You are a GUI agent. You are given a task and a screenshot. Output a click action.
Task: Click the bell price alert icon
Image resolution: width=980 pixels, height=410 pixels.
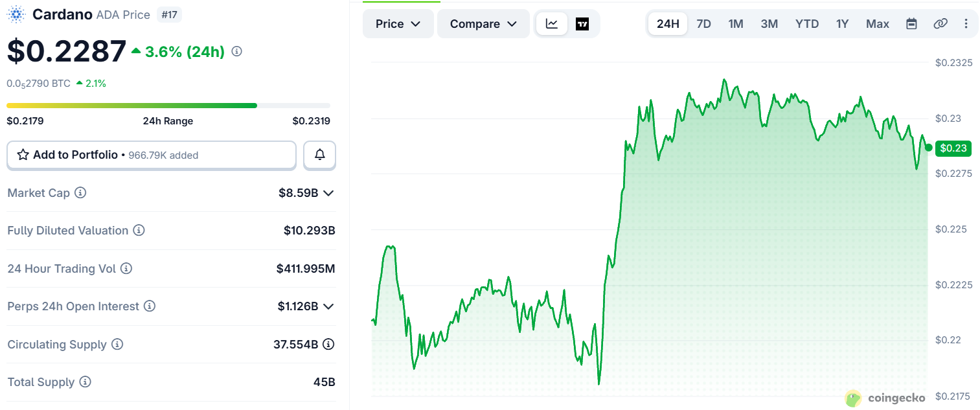tap(319, 155)
